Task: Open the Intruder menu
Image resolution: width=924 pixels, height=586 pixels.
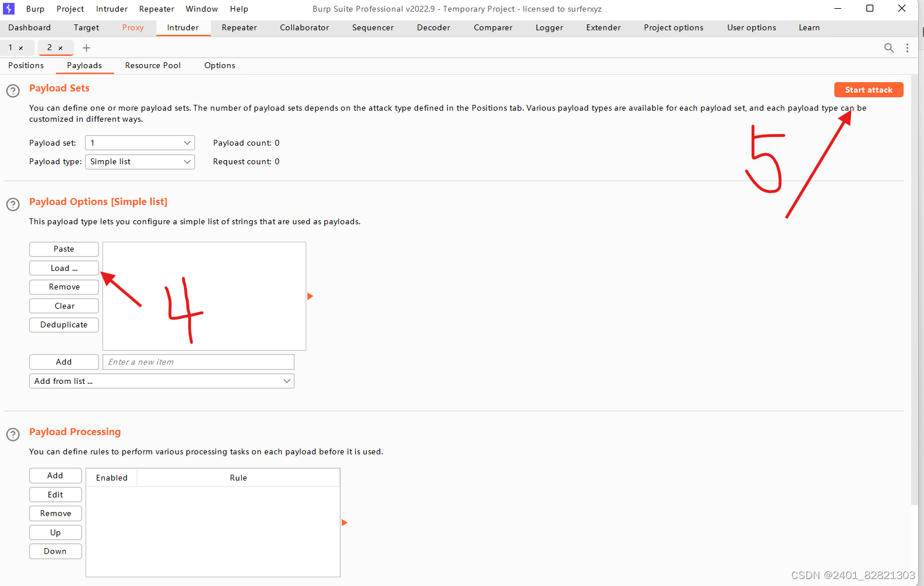Action: pyautogui.click(x=112, y=9)
